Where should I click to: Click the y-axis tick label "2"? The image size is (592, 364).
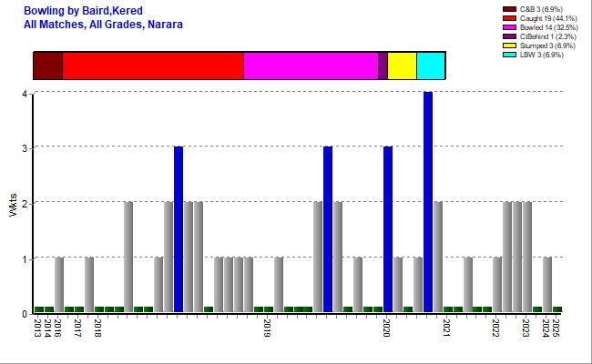[x=25, y=203]
